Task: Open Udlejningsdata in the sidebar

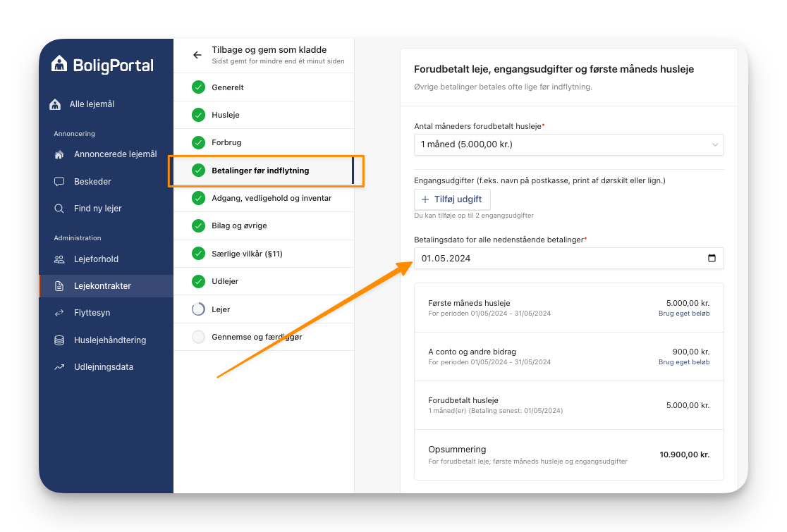Action: pyautogui.click(x=106, y=367)
